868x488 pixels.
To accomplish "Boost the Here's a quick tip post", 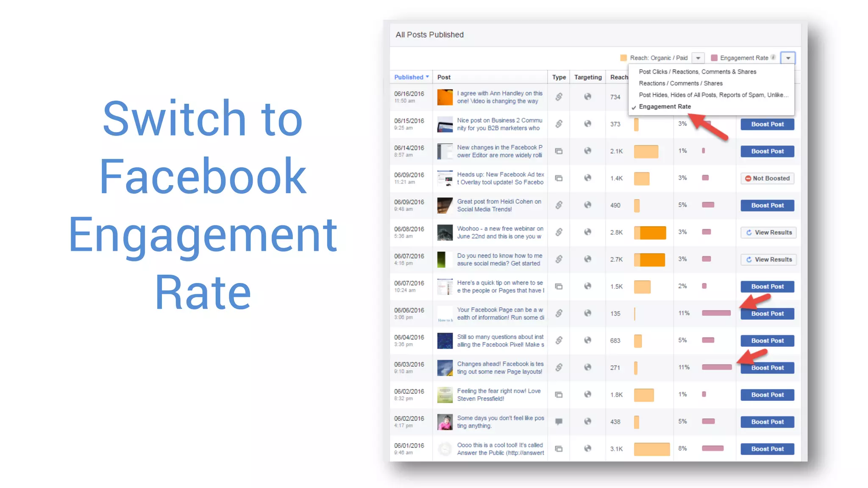I will click(x=767, y=287).
